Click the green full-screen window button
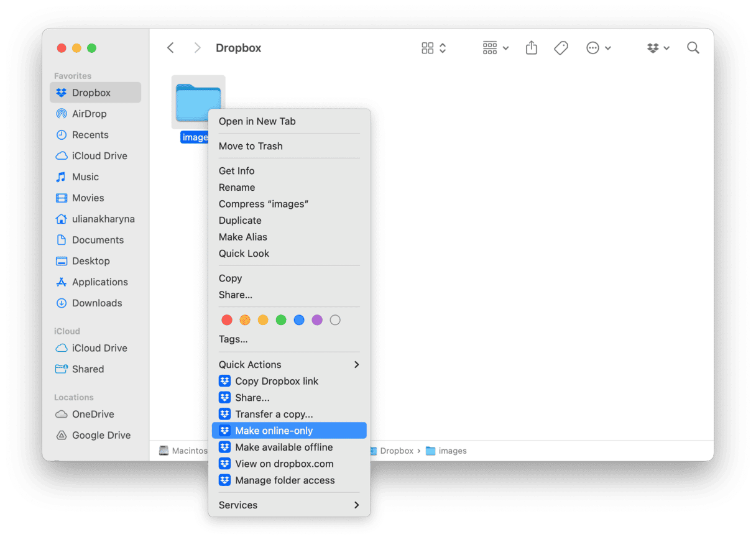 (x=91, y=48)
